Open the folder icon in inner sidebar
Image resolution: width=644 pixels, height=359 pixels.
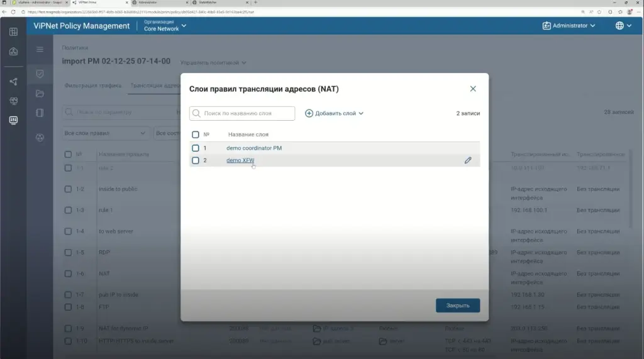click(x=40, y=94)
